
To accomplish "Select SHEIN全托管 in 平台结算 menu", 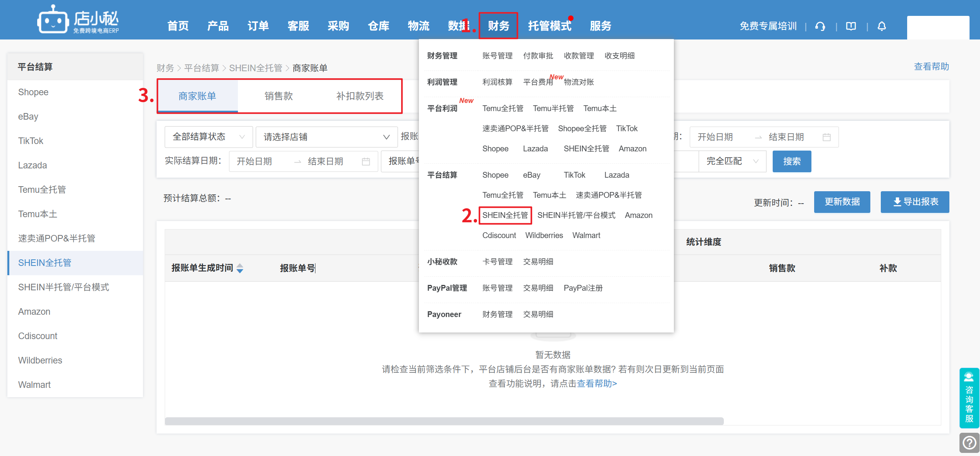I will tap(505, 215).
